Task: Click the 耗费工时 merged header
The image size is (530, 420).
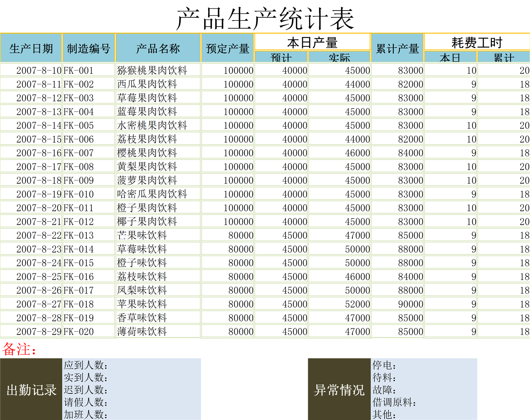Action: (x=477, y=42)
